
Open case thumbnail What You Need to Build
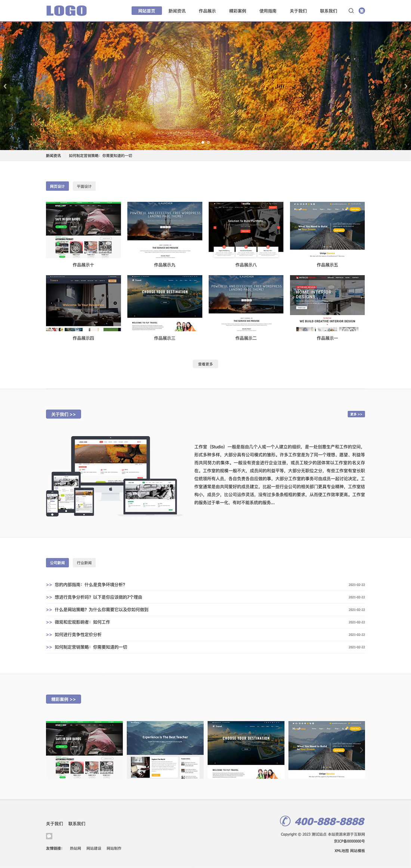click(327, 750)
